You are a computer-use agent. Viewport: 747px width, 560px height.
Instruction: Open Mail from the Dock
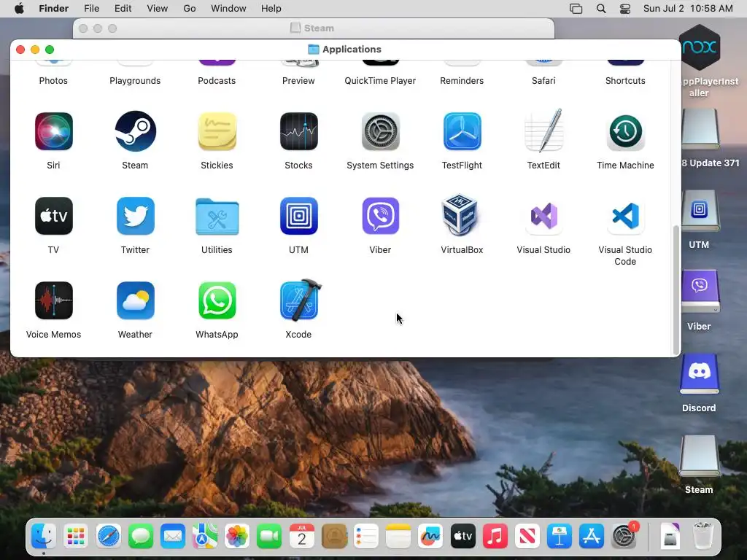point(172,536)
